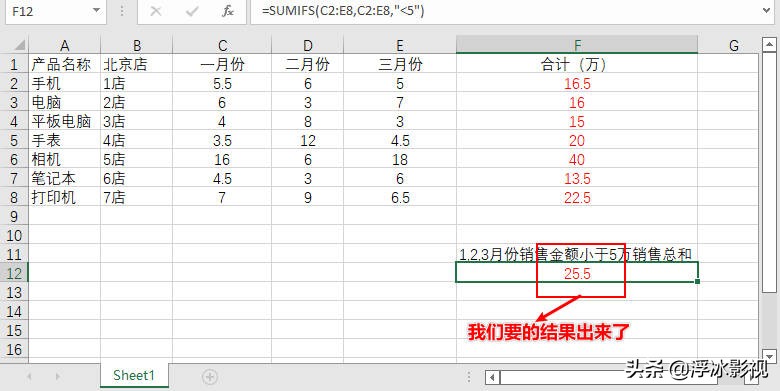Image resolution: width=780 pixels, height=391 pixels.
Task: Click the 18 value in 相机 row
Action: pos(400,159)
